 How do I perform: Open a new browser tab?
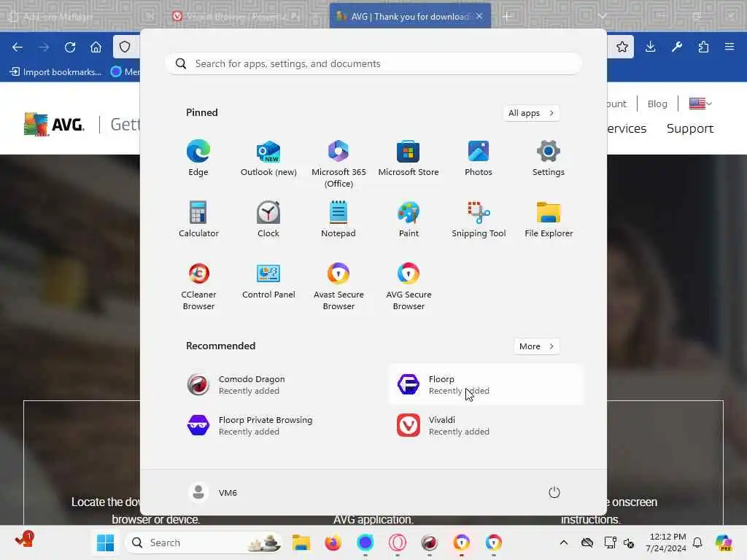tap(507, 17)
